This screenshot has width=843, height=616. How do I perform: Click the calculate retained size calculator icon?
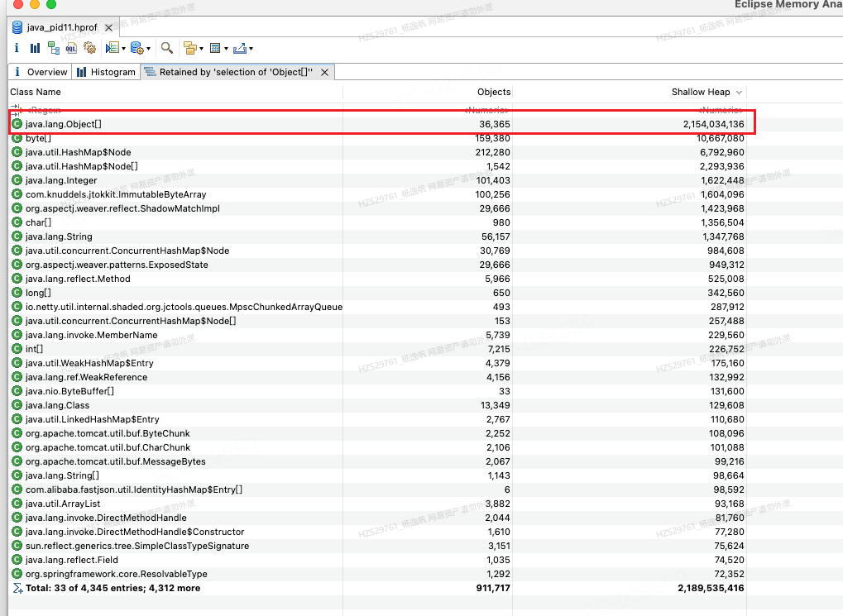pyautogui.click(x=215, y=49)
